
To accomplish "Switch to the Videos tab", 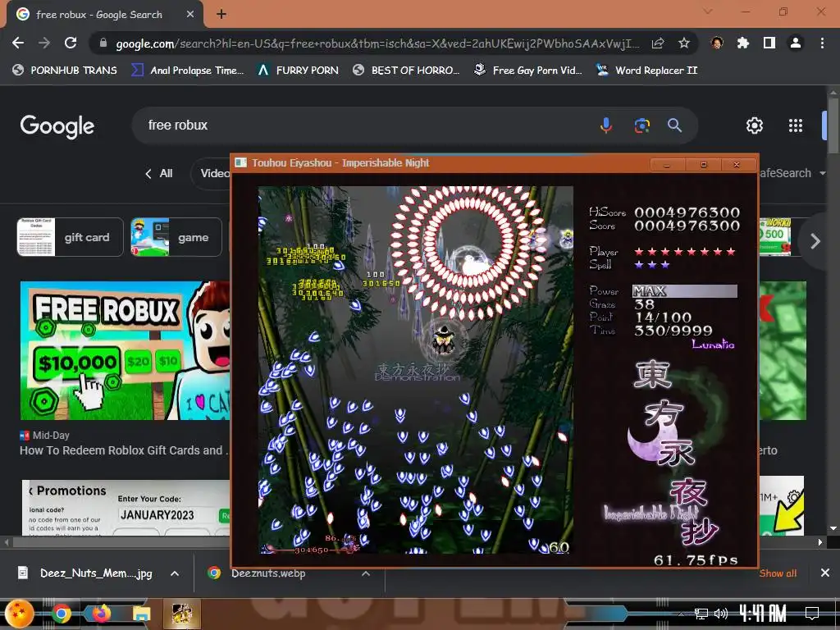I will coord(210,173).
